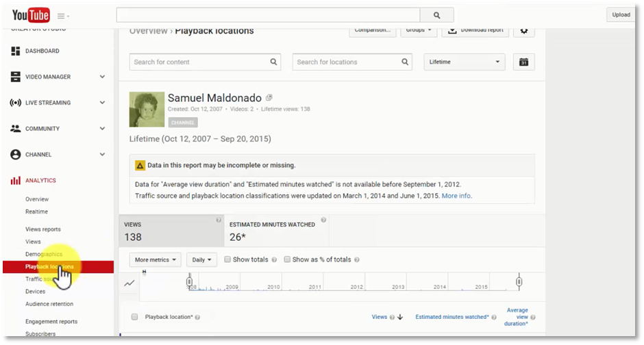Select the line chart type icon
This screenshot has height=345, width=644.
point(129,283)
